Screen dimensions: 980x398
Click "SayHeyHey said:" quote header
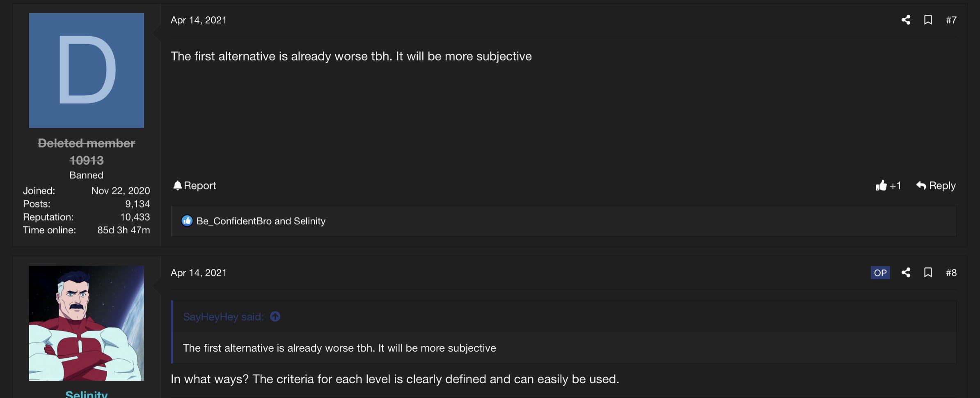[x=223, y=317]
